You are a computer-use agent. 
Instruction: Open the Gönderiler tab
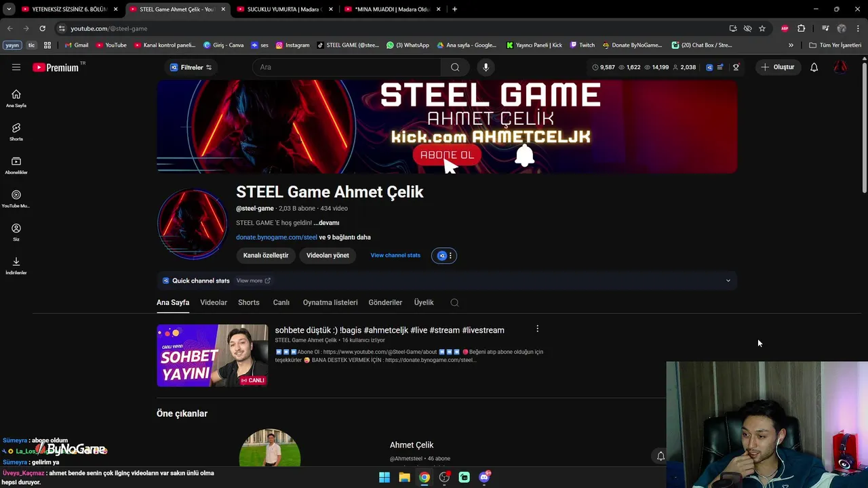385,302
